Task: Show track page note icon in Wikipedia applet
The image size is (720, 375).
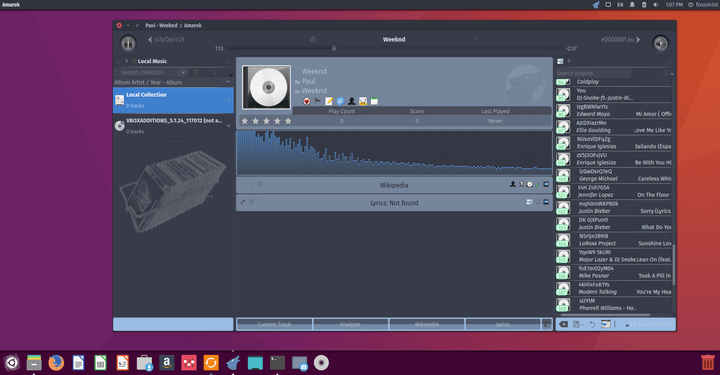Action: click(538, 185)
